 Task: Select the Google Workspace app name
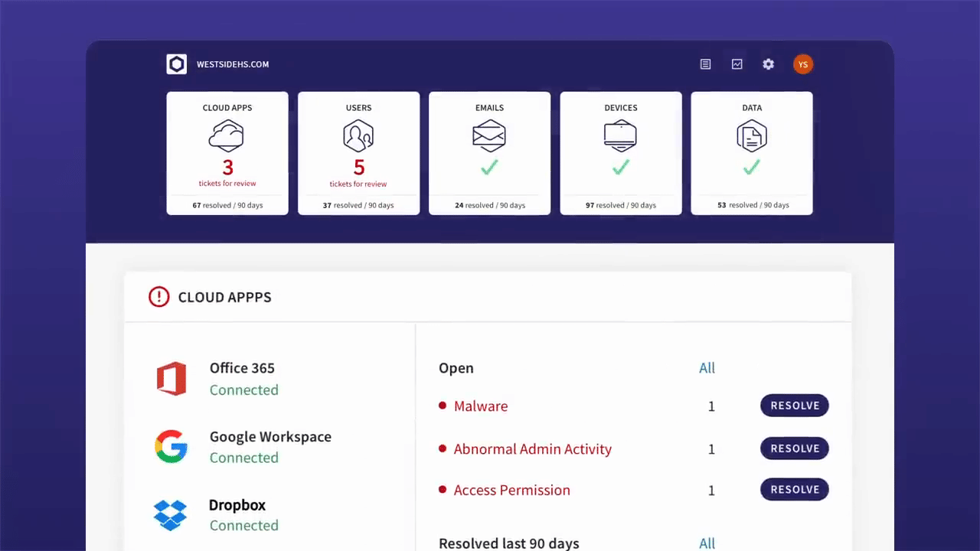click(x=270, y=437)
